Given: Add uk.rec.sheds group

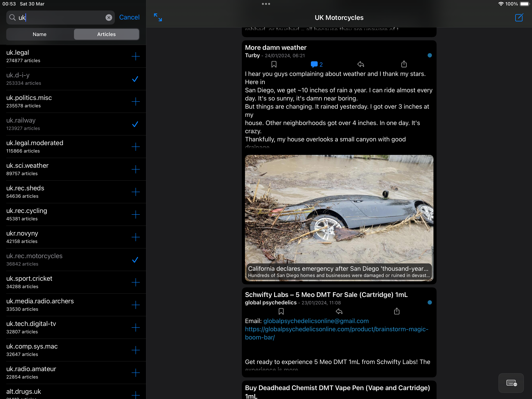Looking at the screenshot, I should 136,192.
